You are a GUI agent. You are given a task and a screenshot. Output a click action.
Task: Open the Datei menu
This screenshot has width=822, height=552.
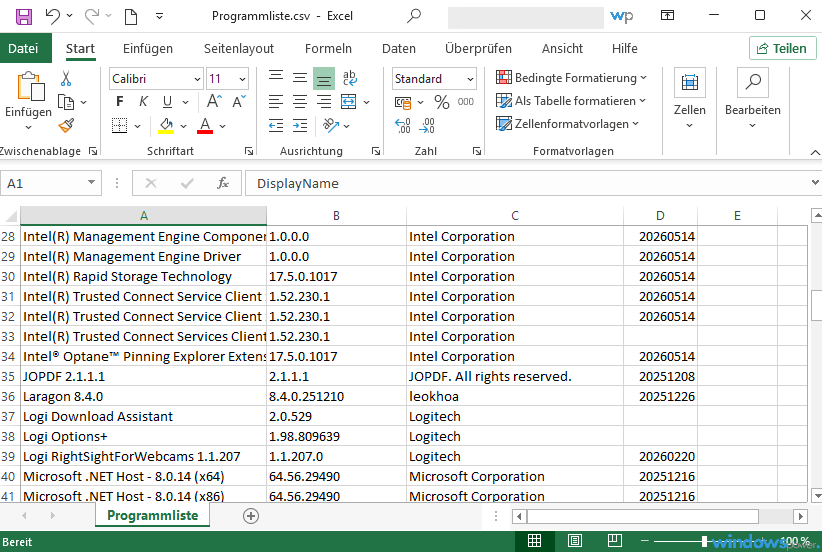click(x=24, y=48)
